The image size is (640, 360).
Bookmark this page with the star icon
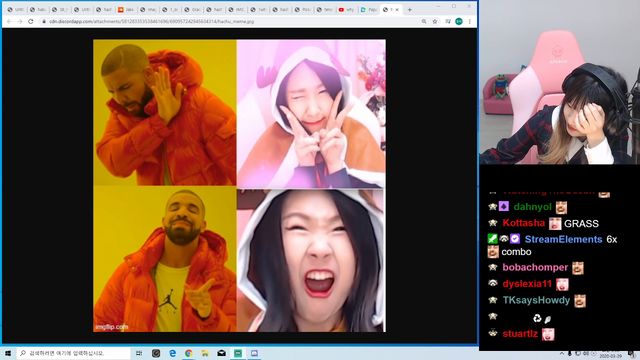(x=435, y=21)
